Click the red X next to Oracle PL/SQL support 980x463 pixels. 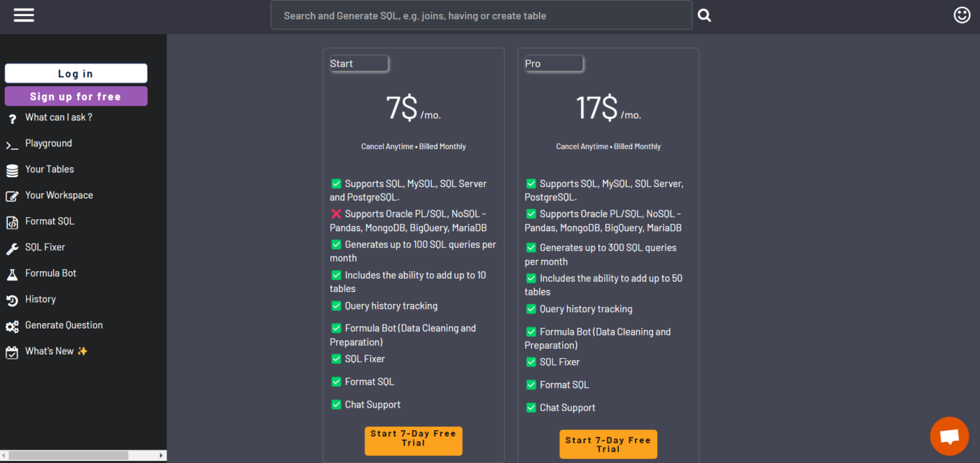tap(336, 214)
